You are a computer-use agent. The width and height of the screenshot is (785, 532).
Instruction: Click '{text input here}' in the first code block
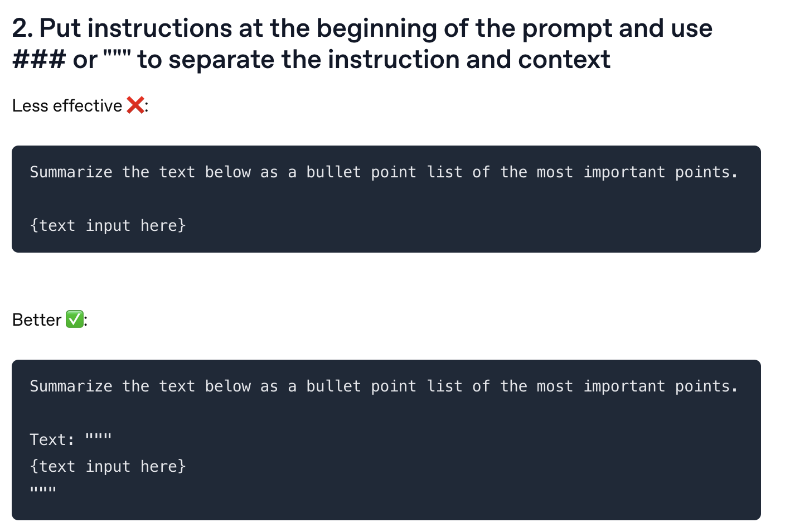tap(108, 225)
